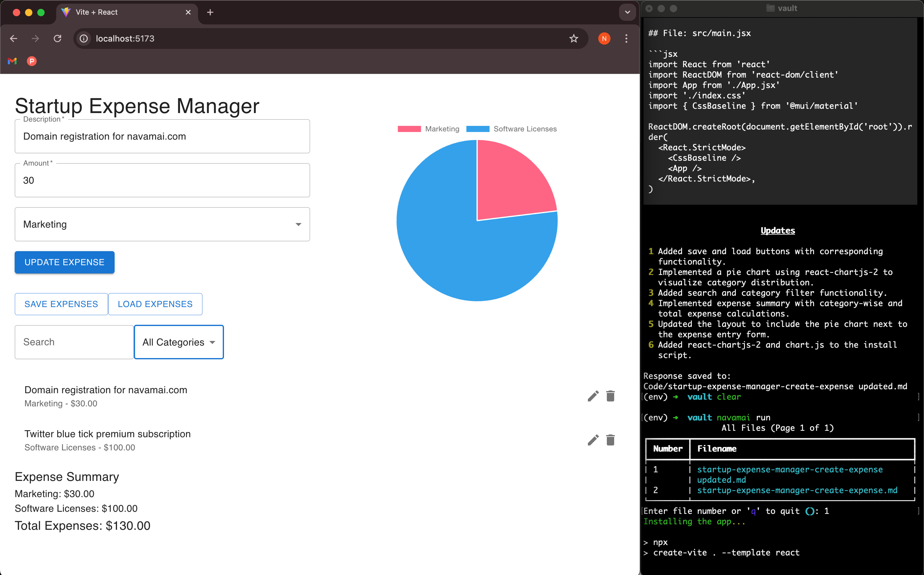Open the Chrome profile avatar N
The image size is (924, 575).
pyautogui.click(x=604, y=38)
